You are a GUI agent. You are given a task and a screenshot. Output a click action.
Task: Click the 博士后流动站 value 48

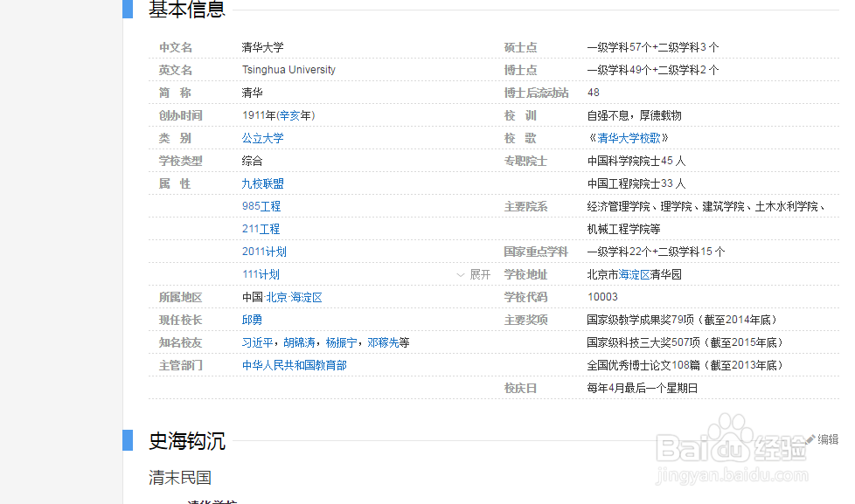(x=594, y=93)
